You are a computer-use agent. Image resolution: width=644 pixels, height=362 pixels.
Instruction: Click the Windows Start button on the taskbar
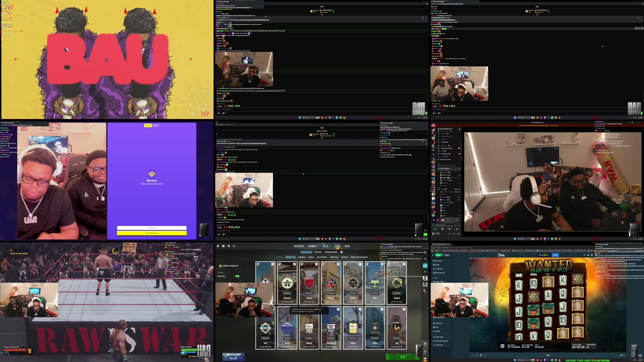click(300, 118)
